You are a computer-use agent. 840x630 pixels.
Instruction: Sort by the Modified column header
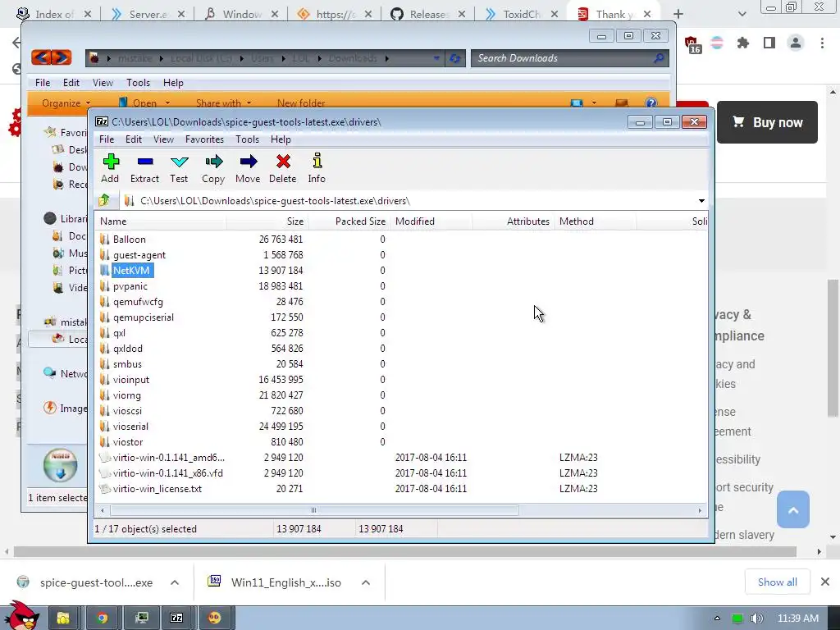(x=431, y=221)
